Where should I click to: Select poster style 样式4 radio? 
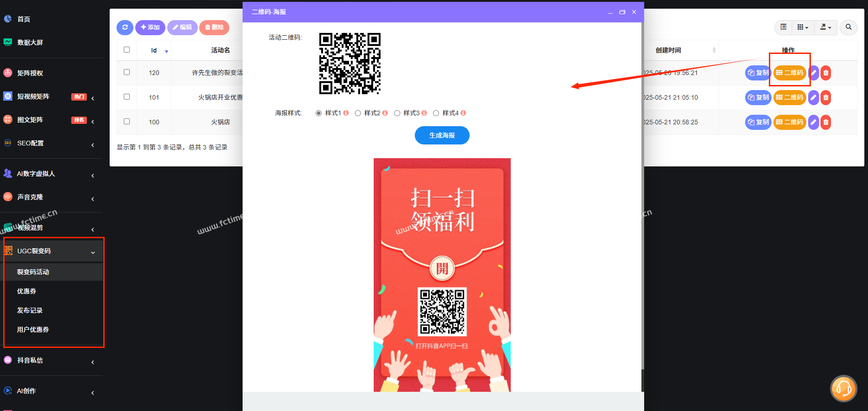pos(436,113)
